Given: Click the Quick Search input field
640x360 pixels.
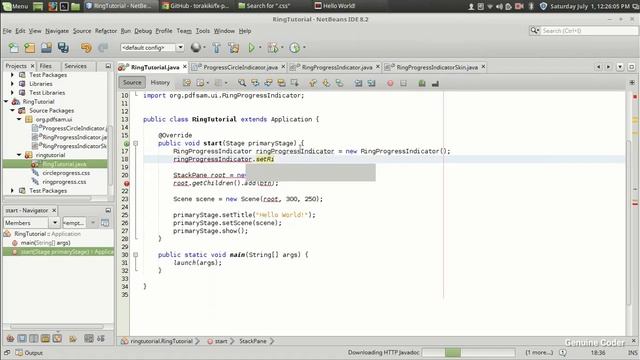Looking at the screenshot, I should tap(589, 31).
